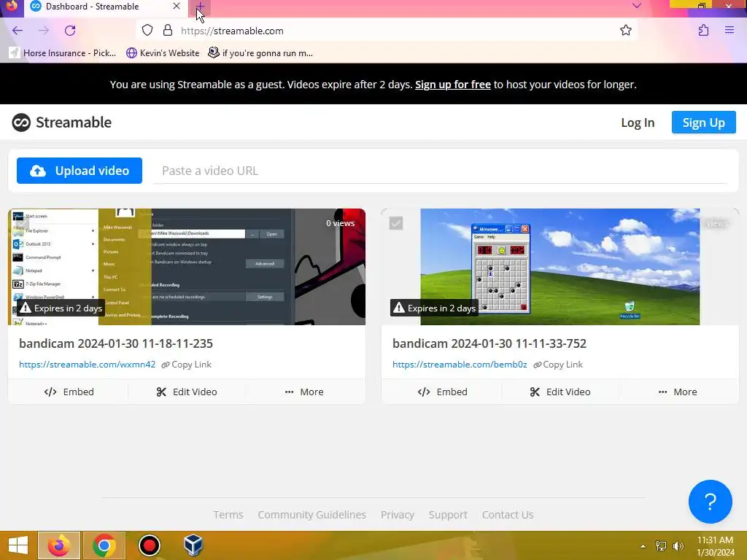
Task: Open a new tab with plus button
Action: pyautogui.click(x=200, y=7)
